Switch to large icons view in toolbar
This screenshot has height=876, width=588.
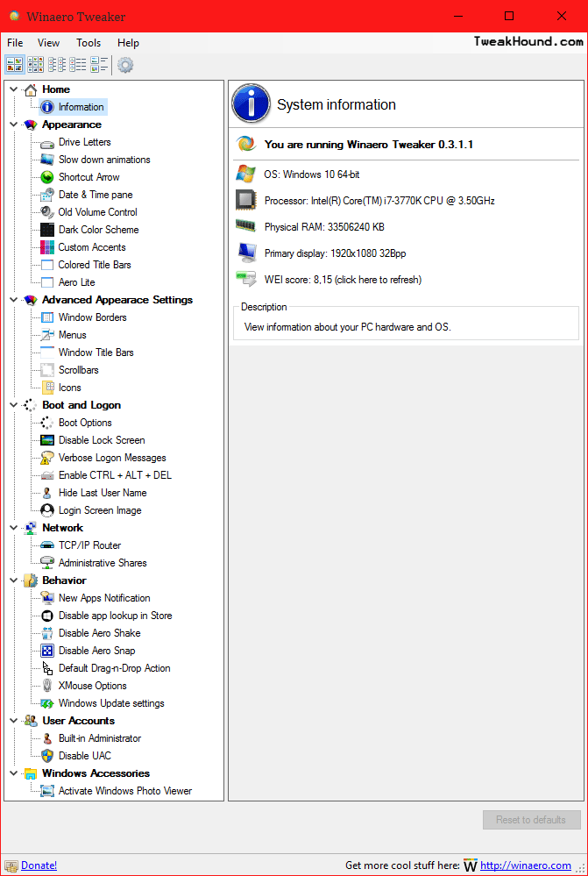[x=15, y=65]
